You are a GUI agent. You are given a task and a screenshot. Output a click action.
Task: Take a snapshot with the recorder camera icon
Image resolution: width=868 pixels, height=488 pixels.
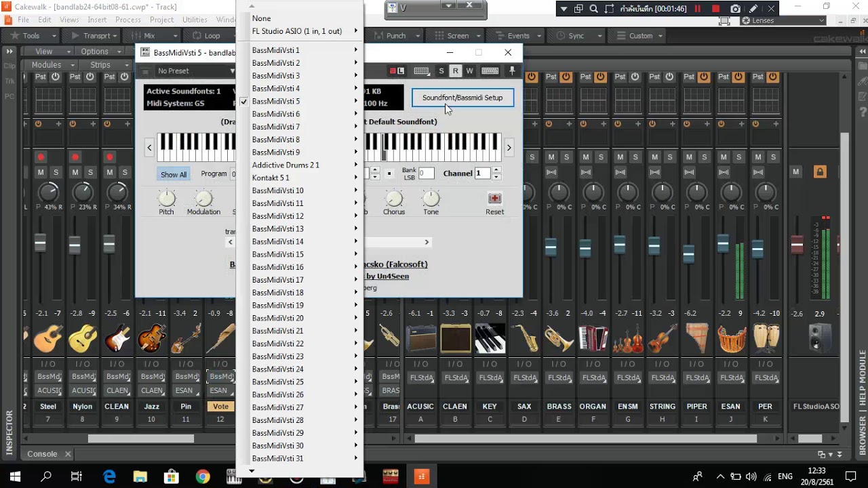click(736, 9)
